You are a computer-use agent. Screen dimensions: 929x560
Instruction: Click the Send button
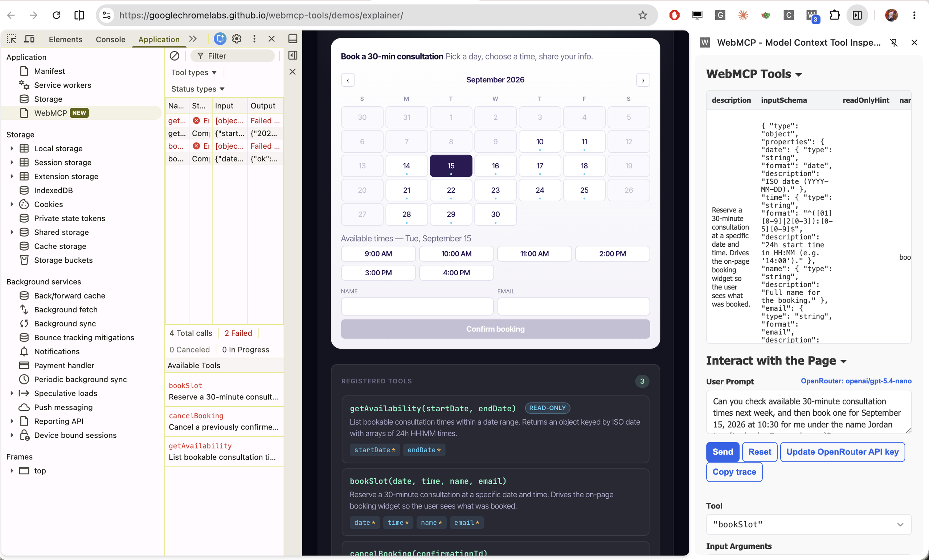723,452
